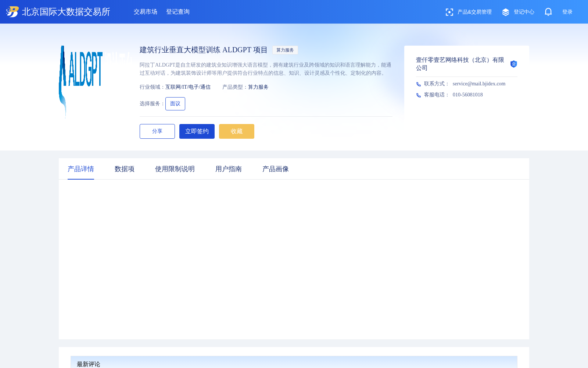Screen dimensions: 588x368
Task: Click the product title 建筑行业垂直大模型训练 ALDGPT 项目
Action: (204, 50)
